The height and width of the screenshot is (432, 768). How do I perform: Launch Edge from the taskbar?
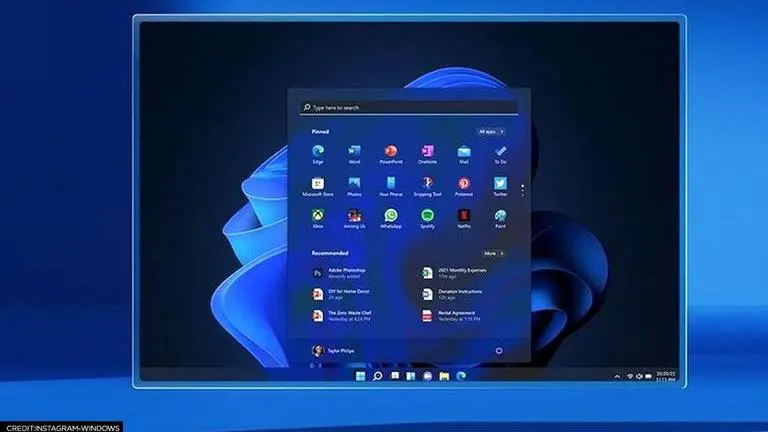(x=461, y=376)
